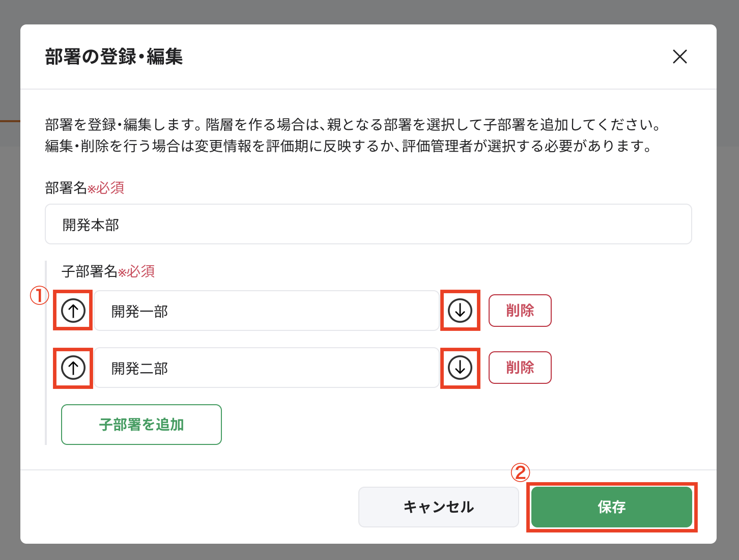
Task: Move 開発一部 up in the list
Action: (x=73, y=311)
